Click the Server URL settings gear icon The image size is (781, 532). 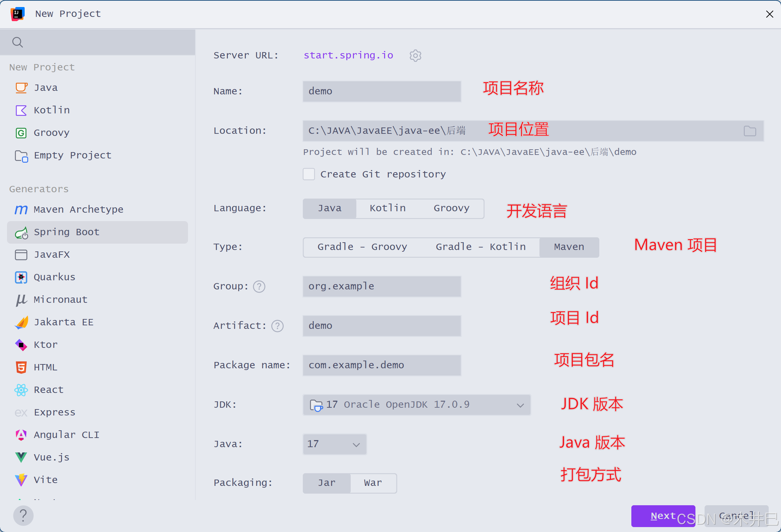415,56
